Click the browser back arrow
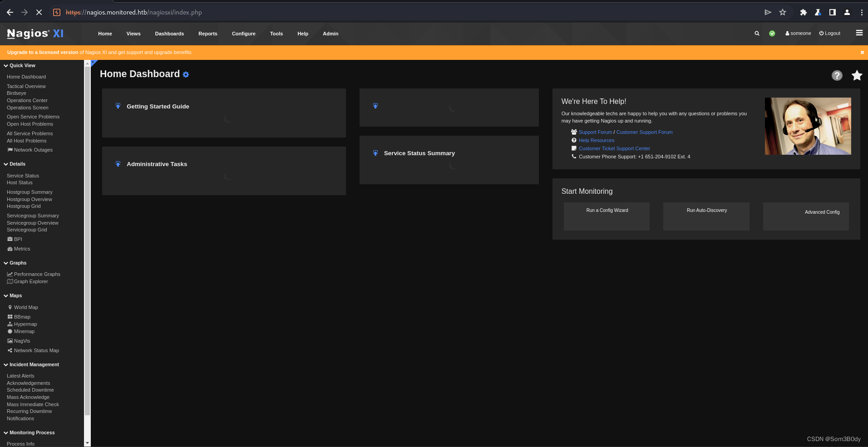The image size is (868, 447). [10, 12]
